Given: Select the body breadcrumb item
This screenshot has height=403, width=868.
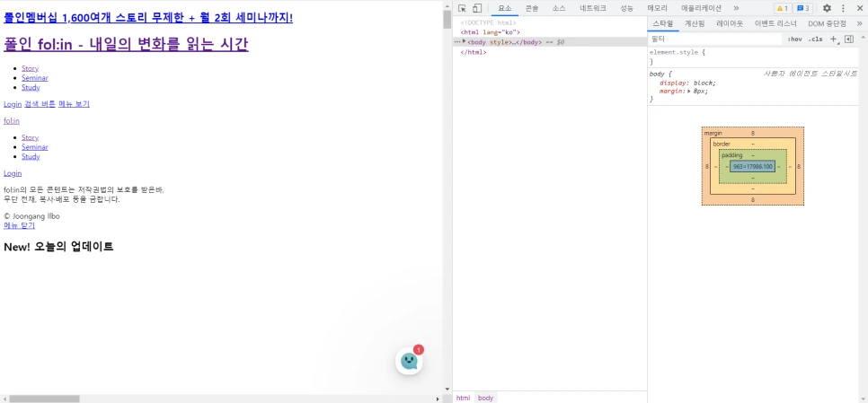Looking at the screenshot, I should coord(485,398).
